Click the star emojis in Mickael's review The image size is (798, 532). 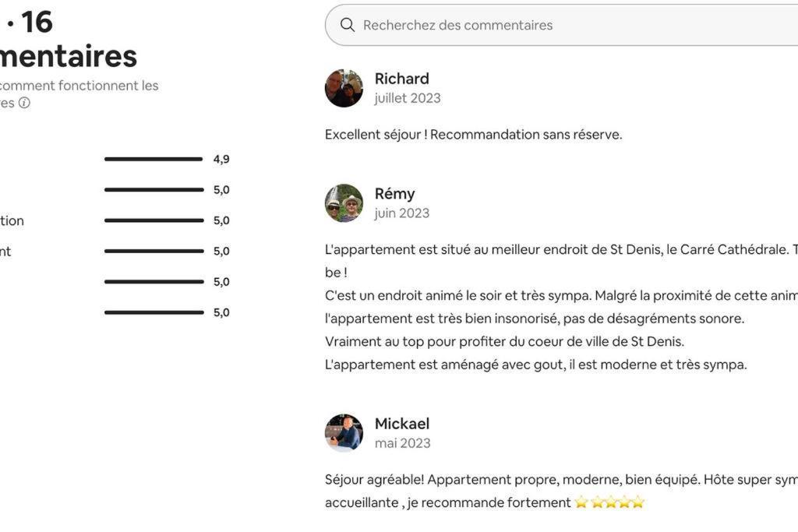609,502
